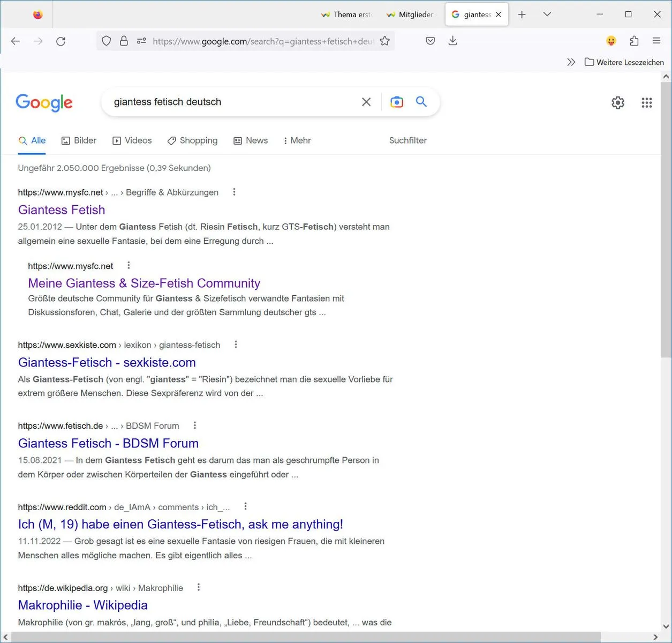
Task: Open the sexkiste.com lexikon result title
Action: pos(107,363)
